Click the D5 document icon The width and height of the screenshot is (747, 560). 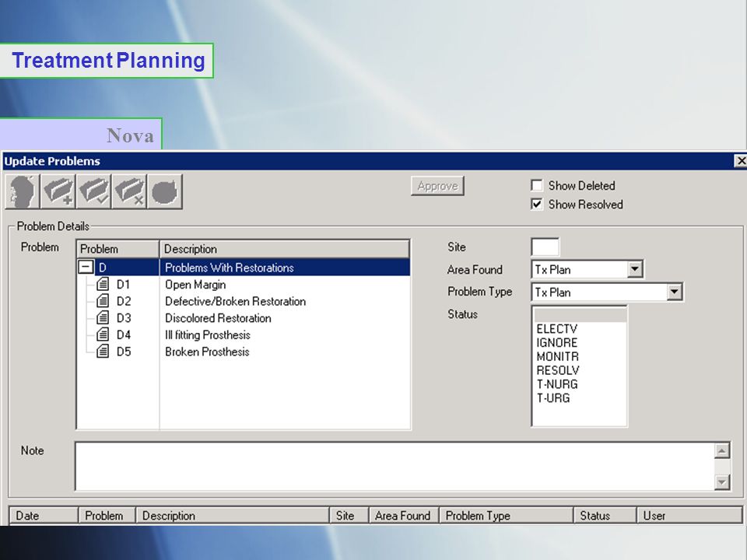(103, 352)
